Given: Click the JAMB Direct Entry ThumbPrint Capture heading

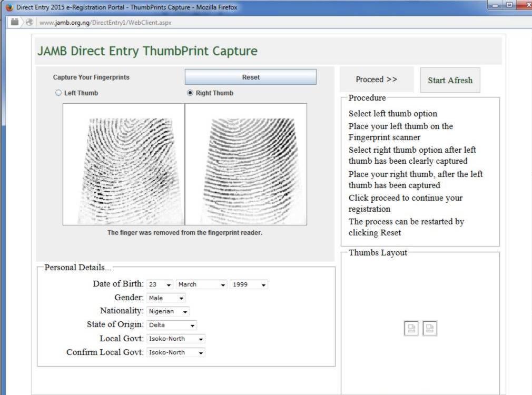Looking at the screenshot, I should coord(147,51).
